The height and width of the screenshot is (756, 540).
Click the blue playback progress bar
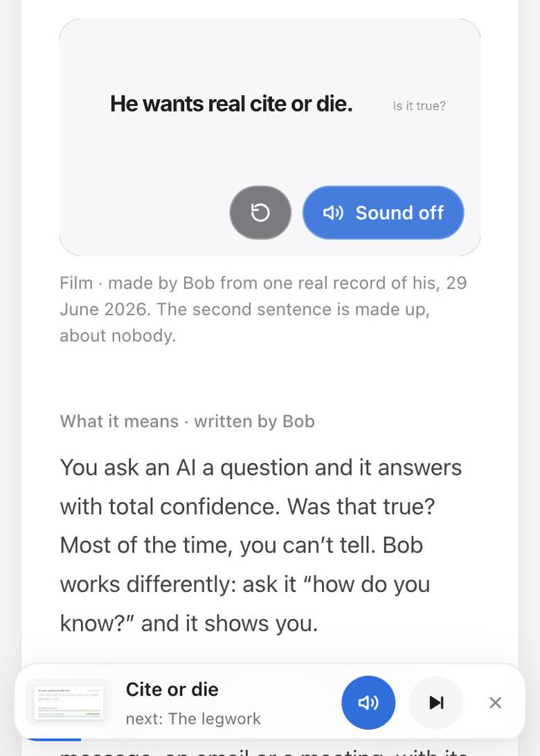coord(53,739)
